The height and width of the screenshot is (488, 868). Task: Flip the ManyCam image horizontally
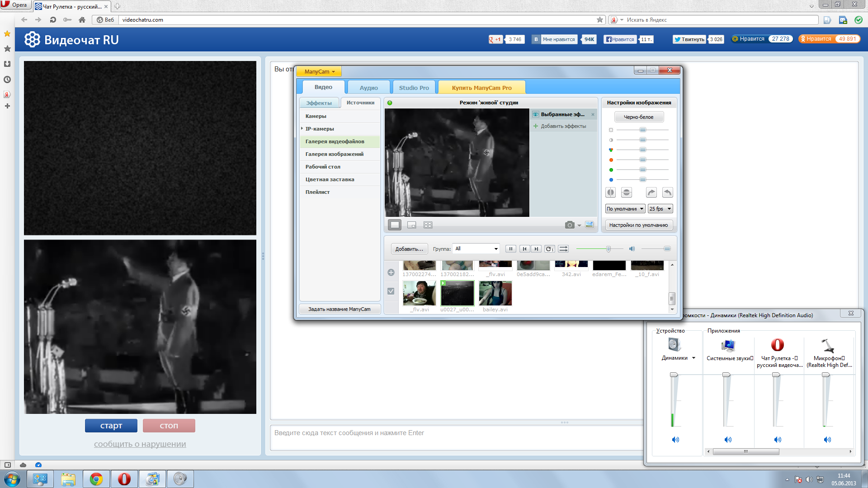[x=610, y=192]
